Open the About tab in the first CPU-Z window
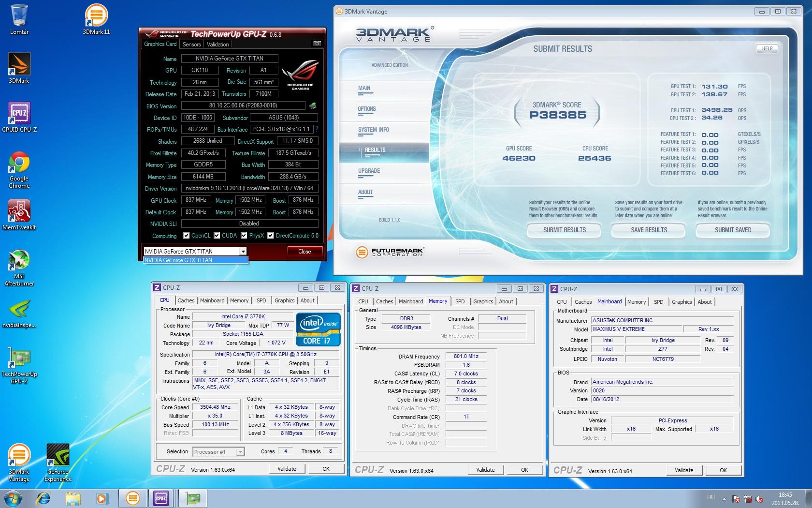This screenshot has width=812, height=508. click(x=307, y=300)
